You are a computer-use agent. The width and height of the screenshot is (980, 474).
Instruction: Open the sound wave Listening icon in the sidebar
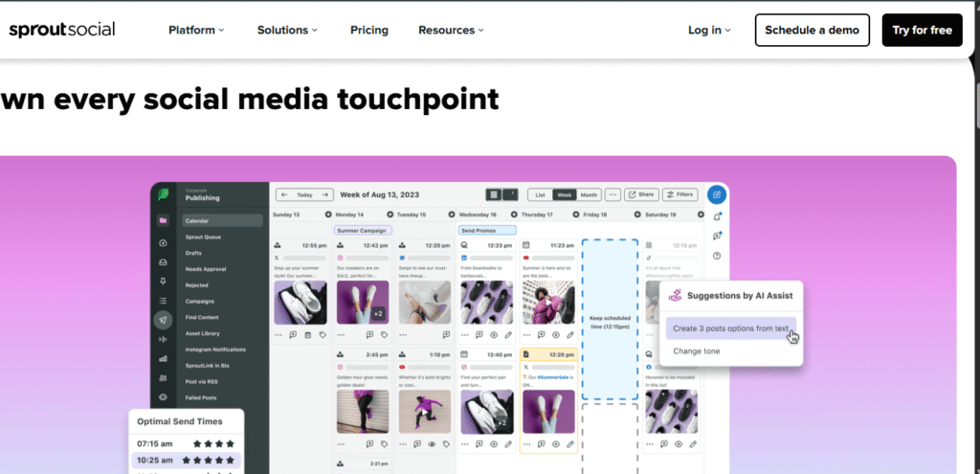tap(163, 340)
